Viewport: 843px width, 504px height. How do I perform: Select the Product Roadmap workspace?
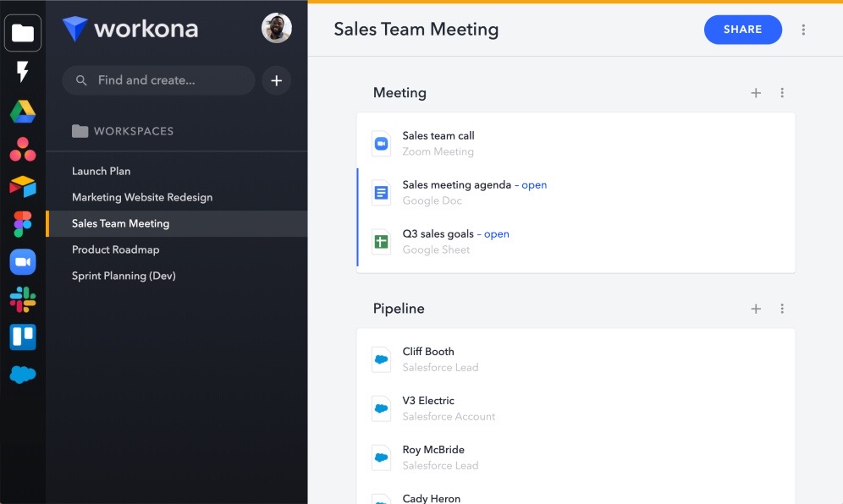click(x=115, y=249)
